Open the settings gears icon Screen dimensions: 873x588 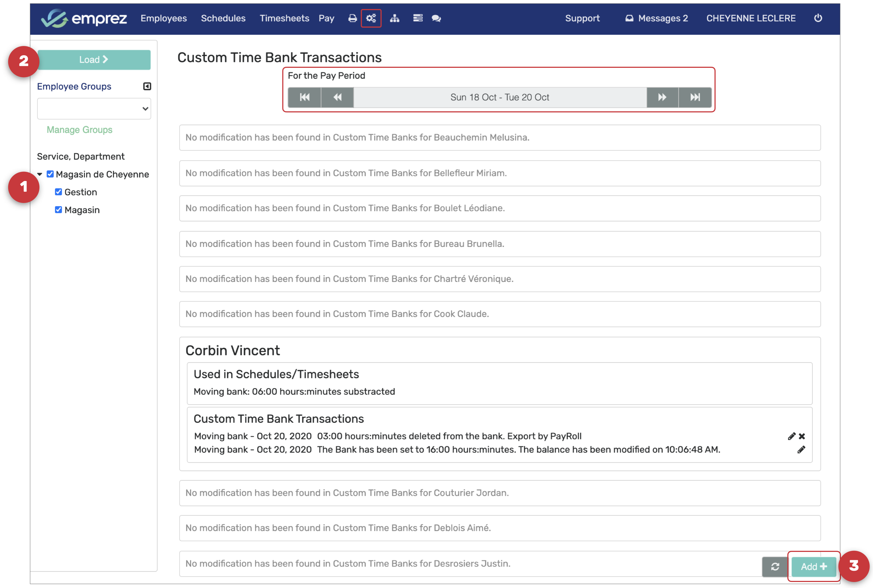(371, 18)
